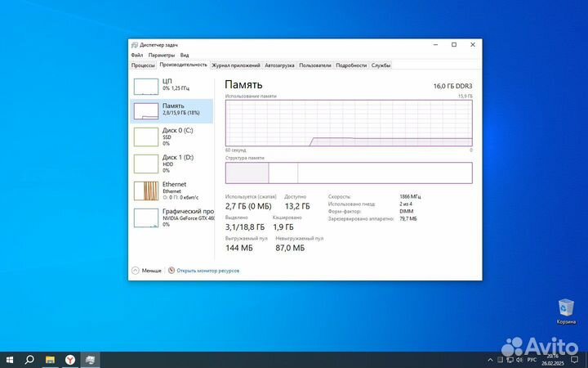Select the ЦП performance graph thumbnail
The width and height of the screenshot is (588, 368).
click(x=145, y=86)
